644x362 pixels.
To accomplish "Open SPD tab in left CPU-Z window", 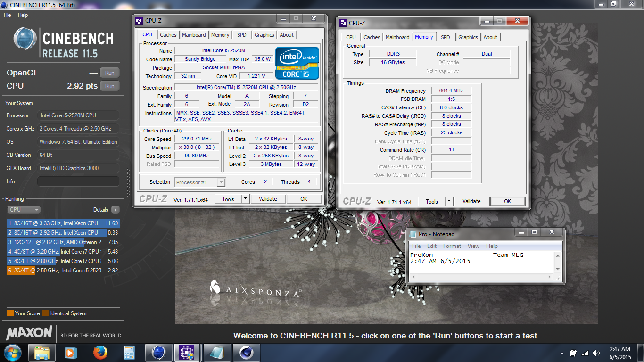I will coord(241,35).
